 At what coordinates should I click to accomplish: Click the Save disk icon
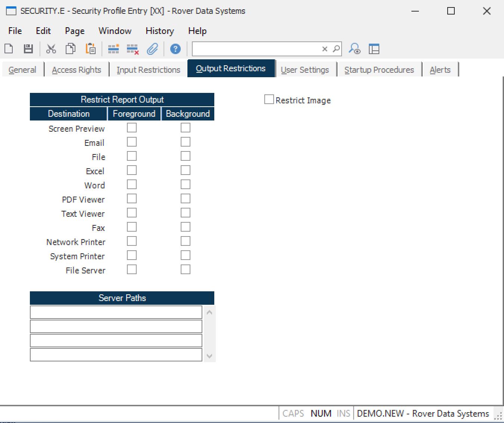point(28,49)
